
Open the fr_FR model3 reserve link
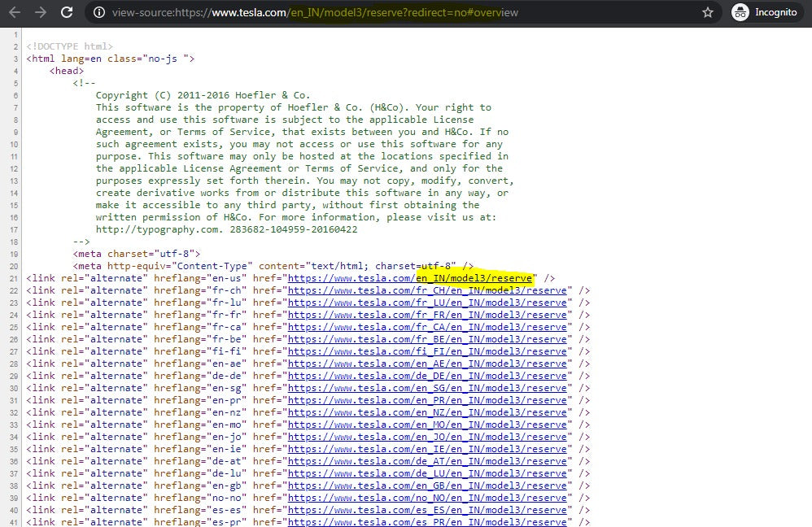(428, 315)
